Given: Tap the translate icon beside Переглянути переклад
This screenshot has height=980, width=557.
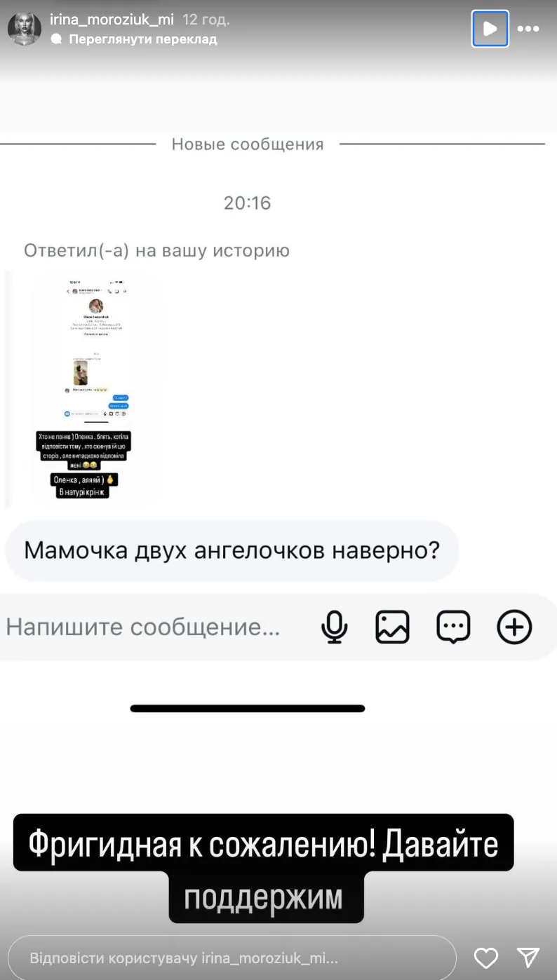Looking at the screenshot, I should coord(57,39).
